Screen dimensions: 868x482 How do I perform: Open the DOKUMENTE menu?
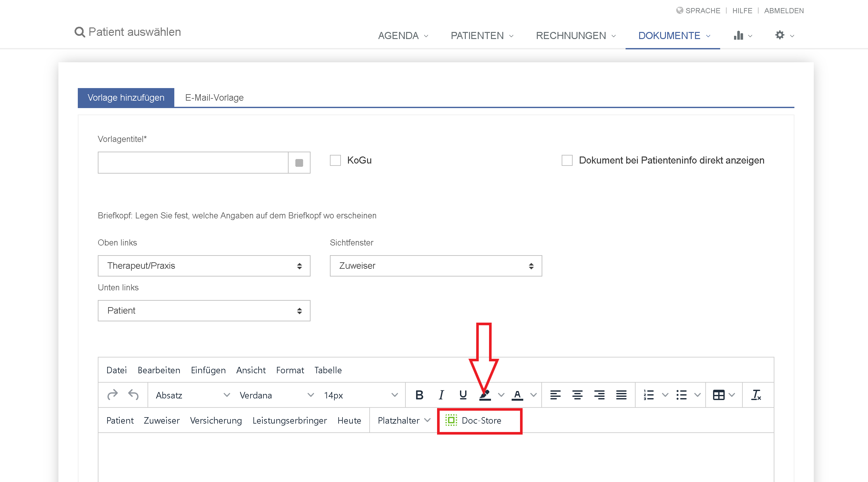click(674, 35)
